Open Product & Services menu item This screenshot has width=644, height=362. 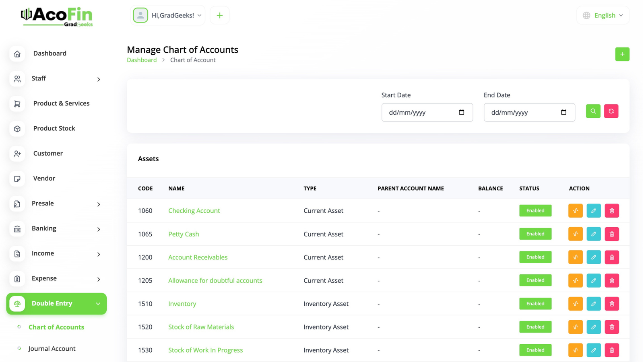coord(61,103)
